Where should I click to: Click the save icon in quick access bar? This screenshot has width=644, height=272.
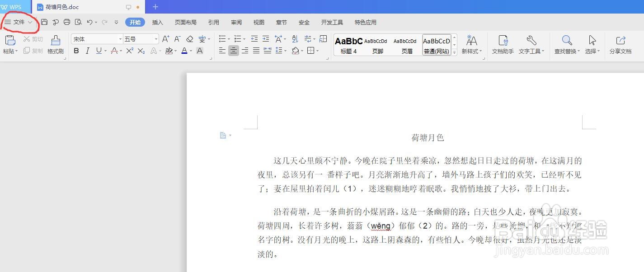(x=44, y=22)
